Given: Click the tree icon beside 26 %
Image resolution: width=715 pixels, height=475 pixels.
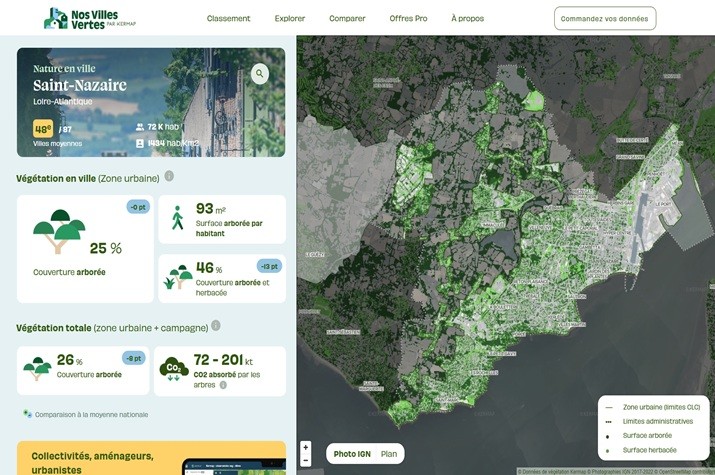Looking at the screenshot, I should point(37,368).
